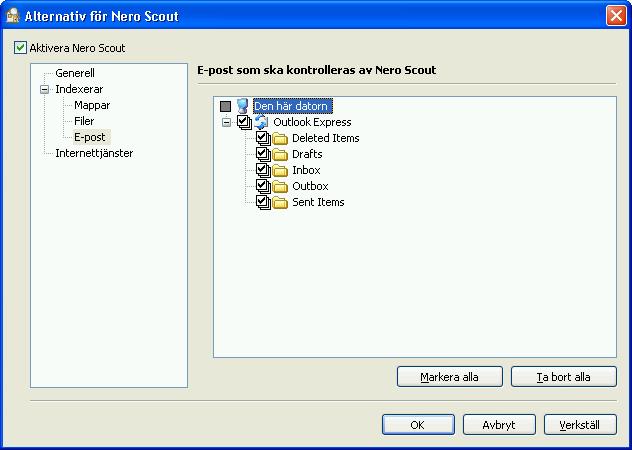This screenshot has width=632, height=450.
Task: Toggle the Aktivera Nero Scout checkbox
Action: [x=20, y=48]
